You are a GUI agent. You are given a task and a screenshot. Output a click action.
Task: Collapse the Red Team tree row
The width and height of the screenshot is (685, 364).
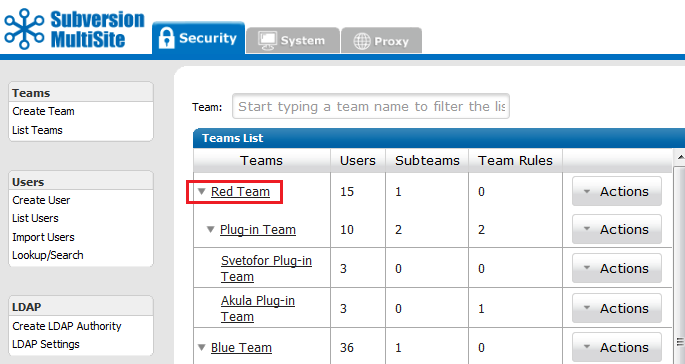(x=201, y=191)
